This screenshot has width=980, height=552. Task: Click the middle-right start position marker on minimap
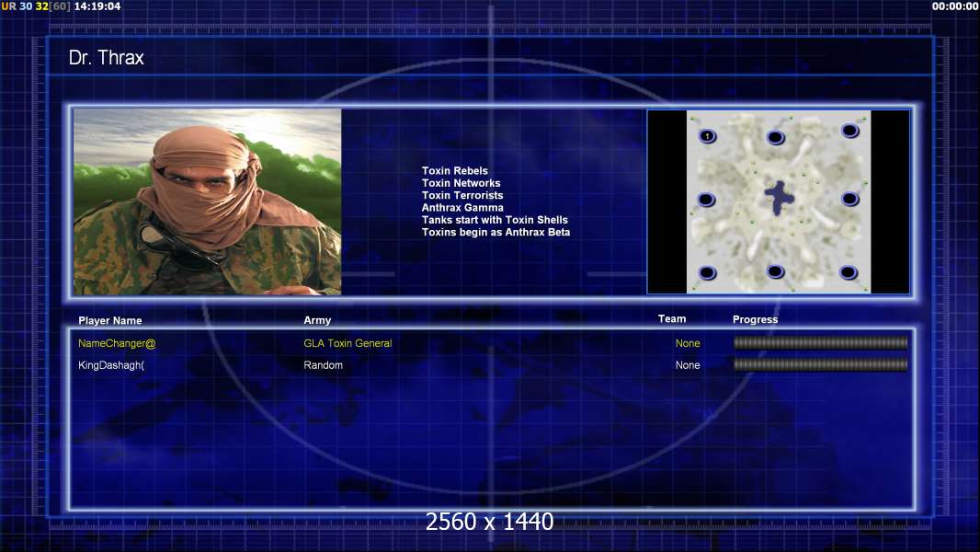coord(850,200)
